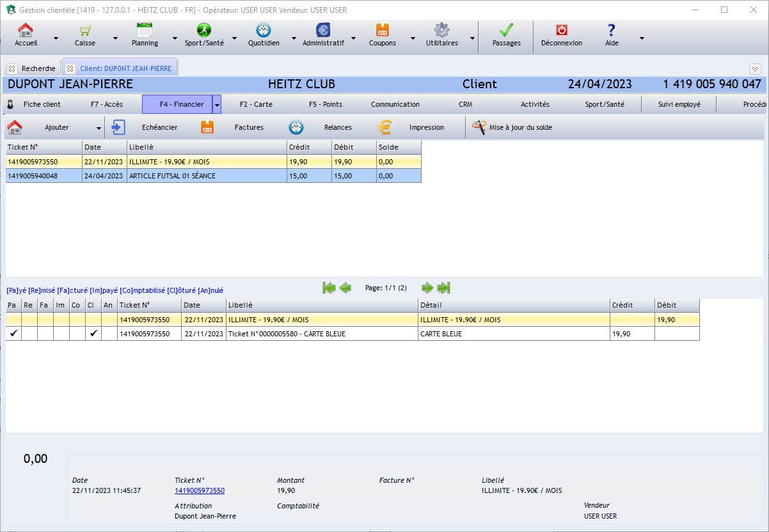Click the Planning calendar icon
This screenshot has height=532, width=769.
tap(145, 31)
